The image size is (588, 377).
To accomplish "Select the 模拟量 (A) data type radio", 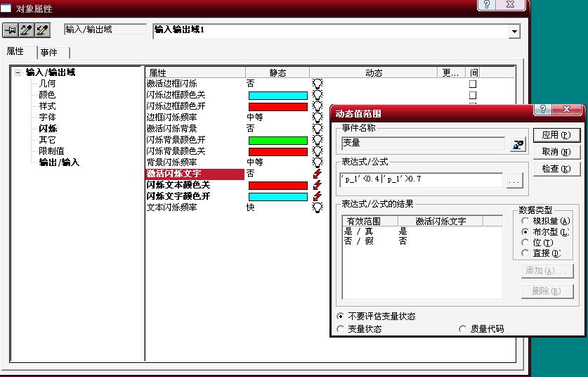I will point(525,221).
